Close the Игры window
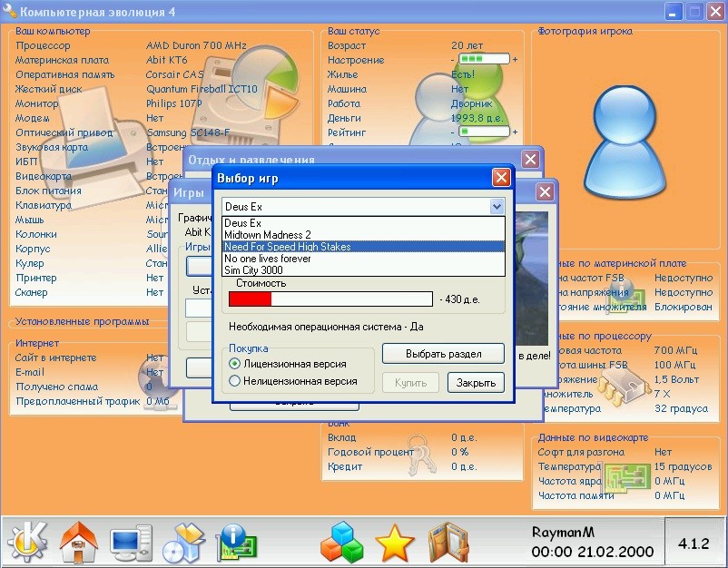 pos(545,191)
